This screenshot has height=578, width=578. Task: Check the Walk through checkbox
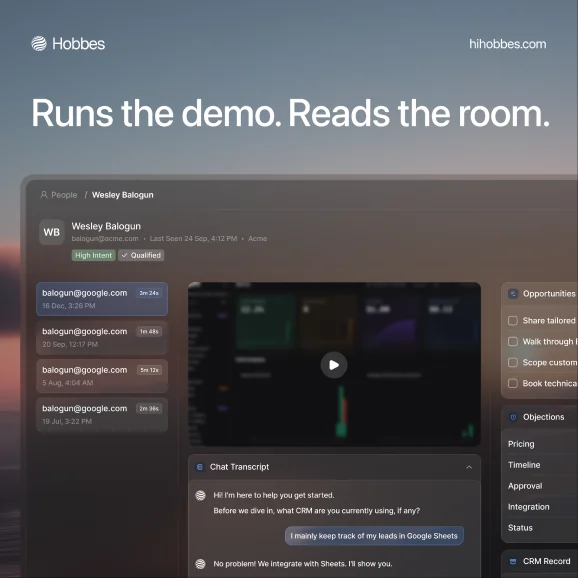[513, 342]
